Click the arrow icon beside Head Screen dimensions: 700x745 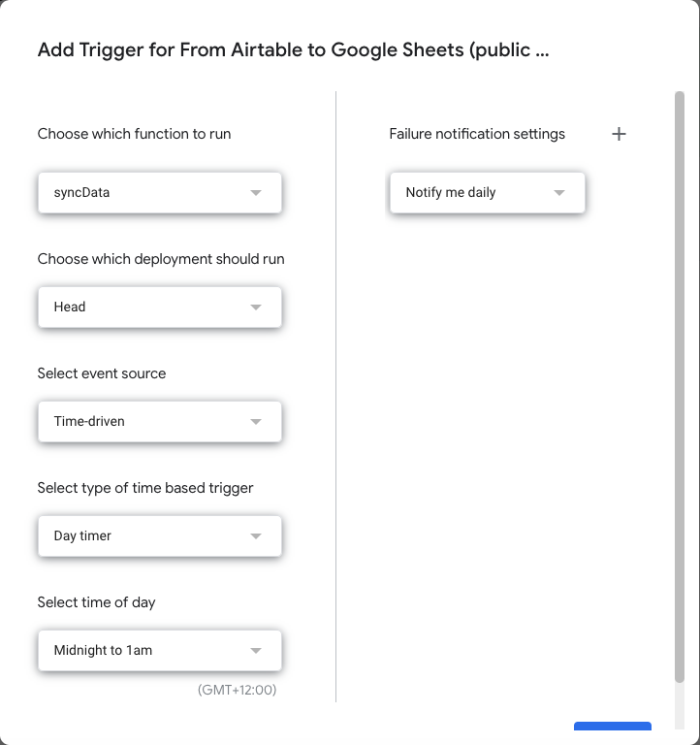point(256,308)
